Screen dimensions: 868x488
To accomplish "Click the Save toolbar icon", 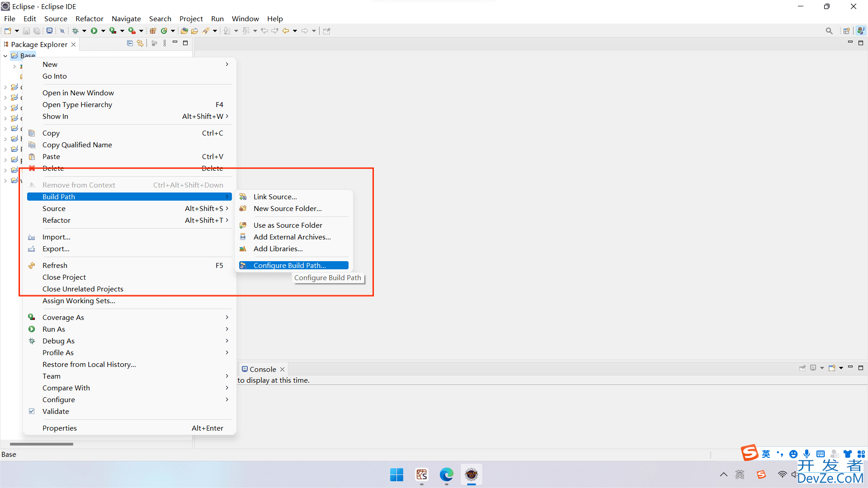I will [26, 31].
